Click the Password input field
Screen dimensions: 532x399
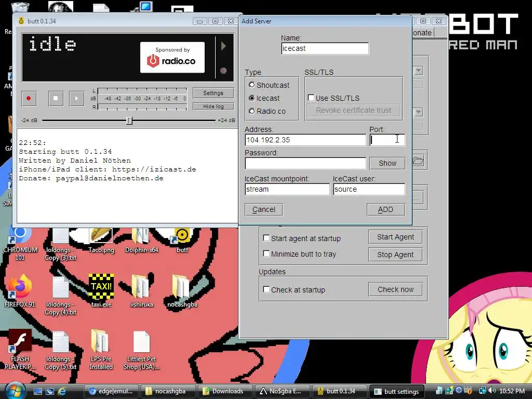tap(305, 163)
